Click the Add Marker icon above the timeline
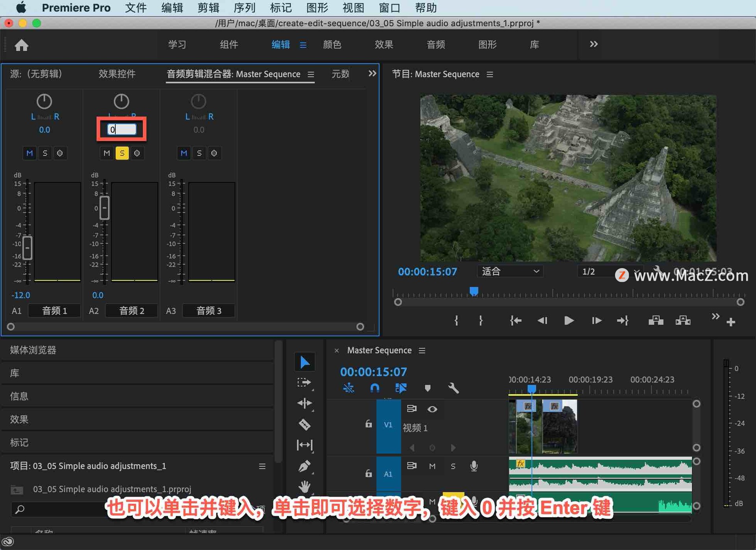This screenshot has height=550, width=756. pos(428,388)
